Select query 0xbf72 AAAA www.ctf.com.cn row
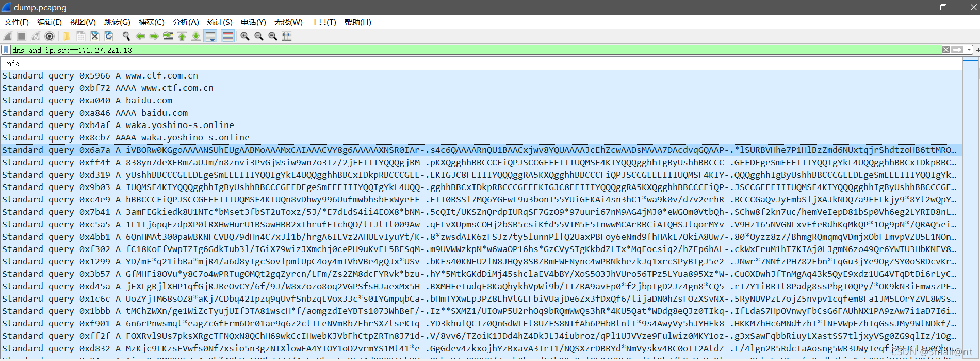Viewport: 980px width, 361px height. point(481,88)
